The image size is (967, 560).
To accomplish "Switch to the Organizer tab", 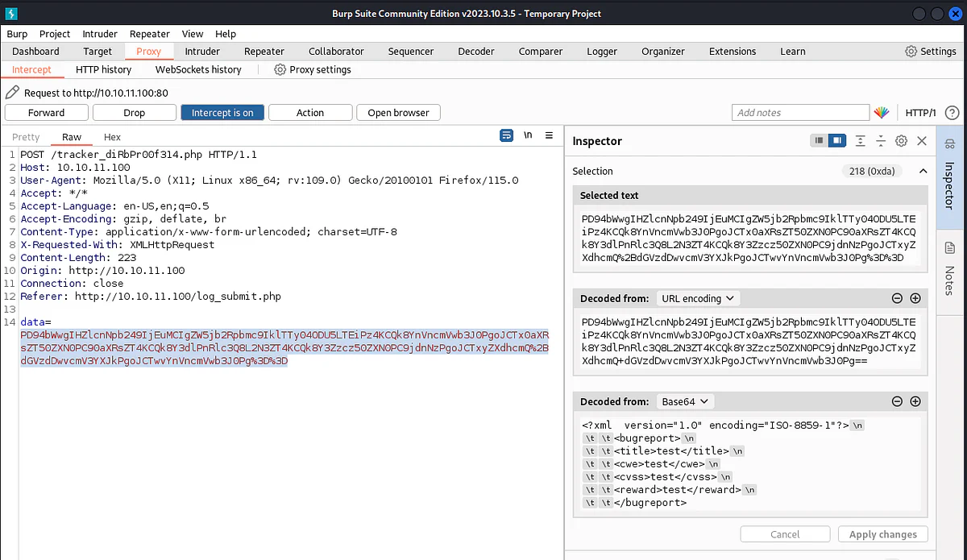I will point(663,51).
